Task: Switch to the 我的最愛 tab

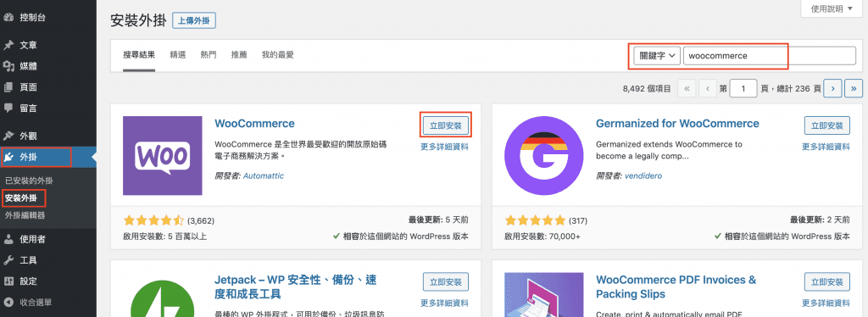Action: (278, 55)
